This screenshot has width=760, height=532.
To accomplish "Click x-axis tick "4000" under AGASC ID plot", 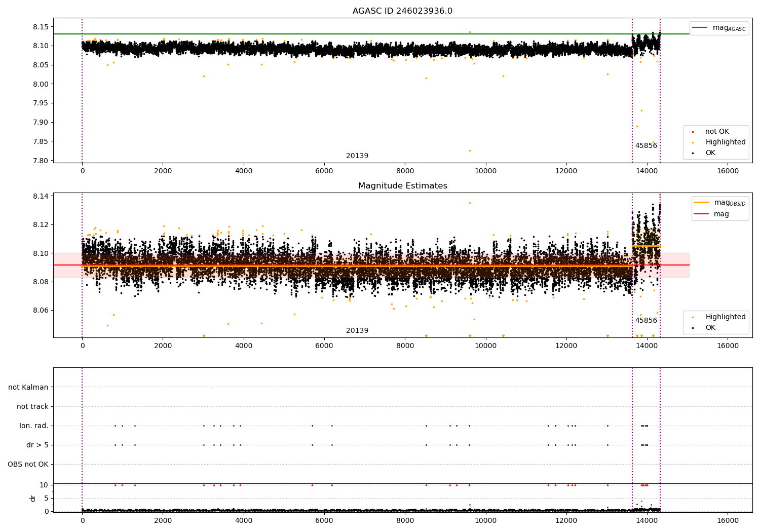I will tap(244, 171).
